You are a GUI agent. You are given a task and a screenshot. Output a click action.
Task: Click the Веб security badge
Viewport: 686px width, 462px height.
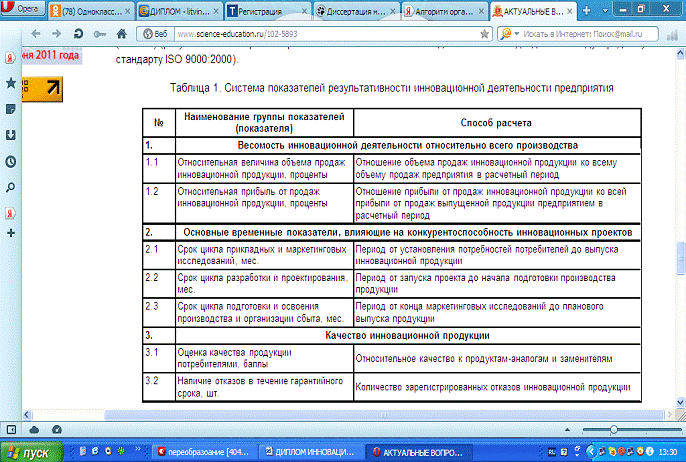tap(155, 34)
